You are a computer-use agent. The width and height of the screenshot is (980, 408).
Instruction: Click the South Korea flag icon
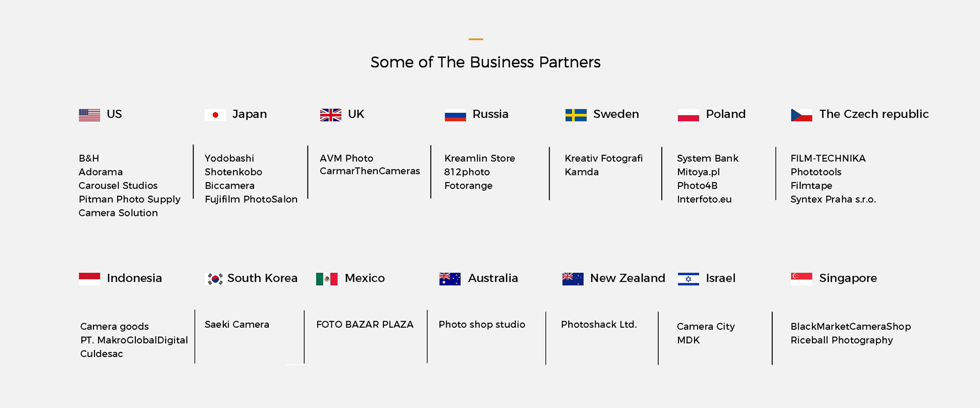[215, 279]
